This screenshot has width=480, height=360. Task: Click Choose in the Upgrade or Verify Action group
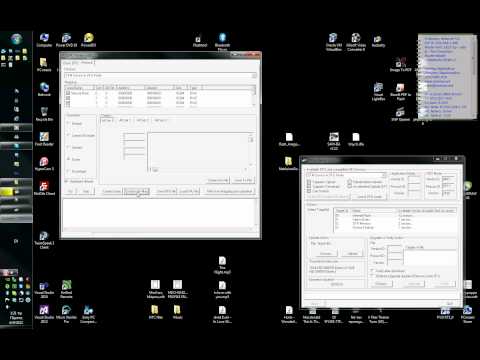point(381,284)
